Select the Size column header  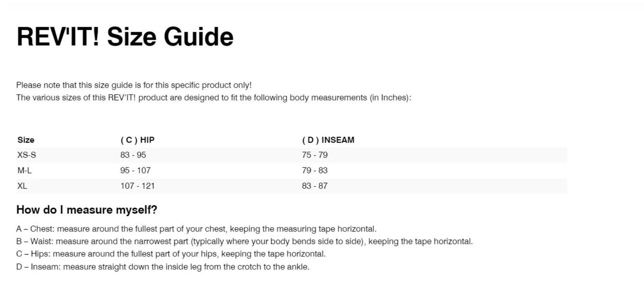point(26,140)
